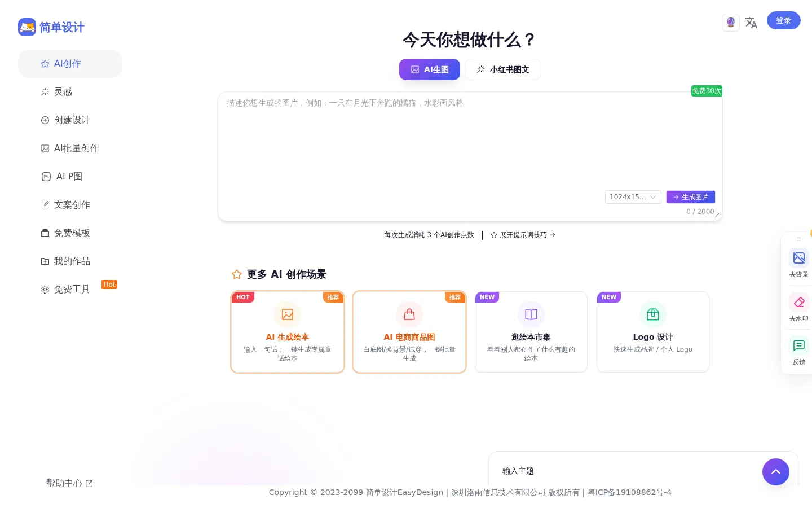Open 免费工具 in the sidebar
The width and height of the screenshot is (812, 508).
(x=70, y=290)
